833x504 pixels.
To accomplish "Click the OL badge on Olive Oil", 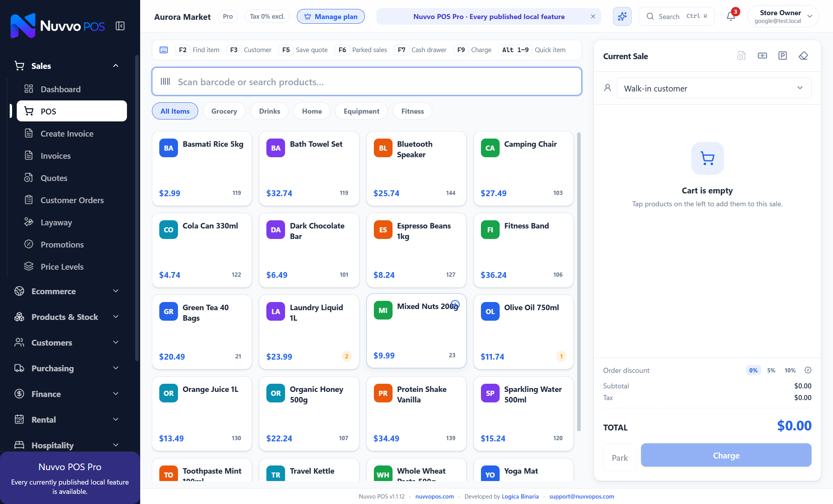I will 490,311.
